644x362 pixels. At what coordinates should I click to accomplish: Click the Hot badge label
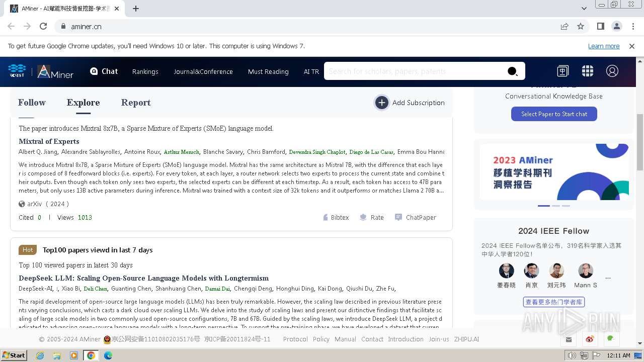pos(28,250)
